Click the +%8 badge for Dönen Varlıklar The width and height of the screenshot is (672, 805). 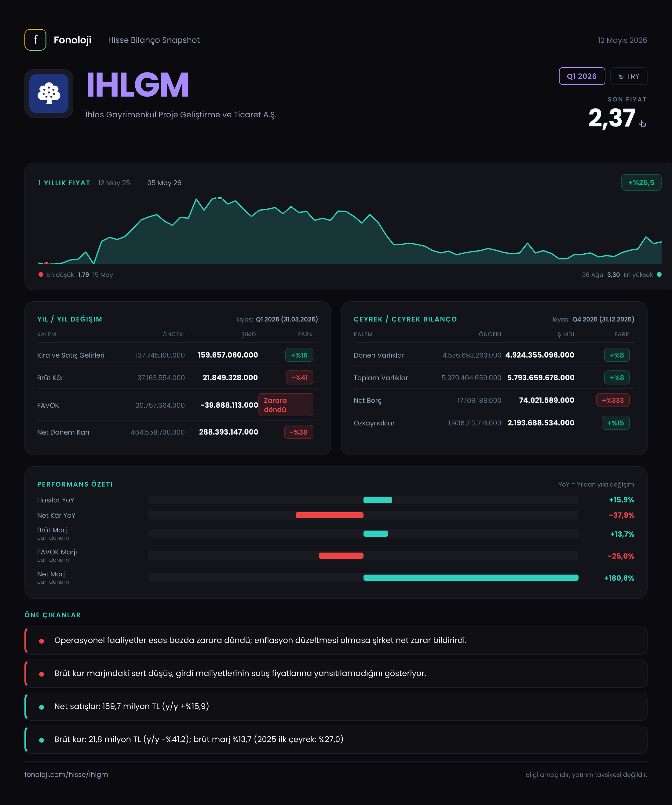tap(617, 355)
